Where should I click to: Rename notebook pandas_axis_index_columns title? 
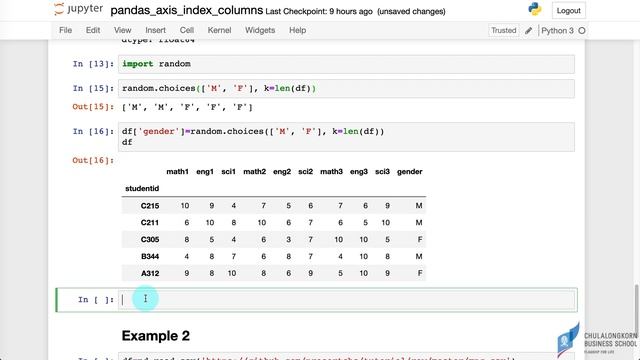coord(187,10)
